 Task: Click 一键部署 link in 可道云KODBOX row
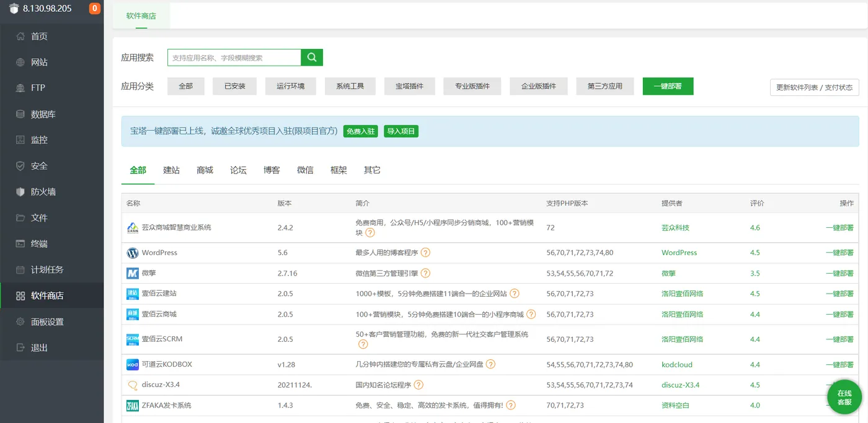coord(839,365)
